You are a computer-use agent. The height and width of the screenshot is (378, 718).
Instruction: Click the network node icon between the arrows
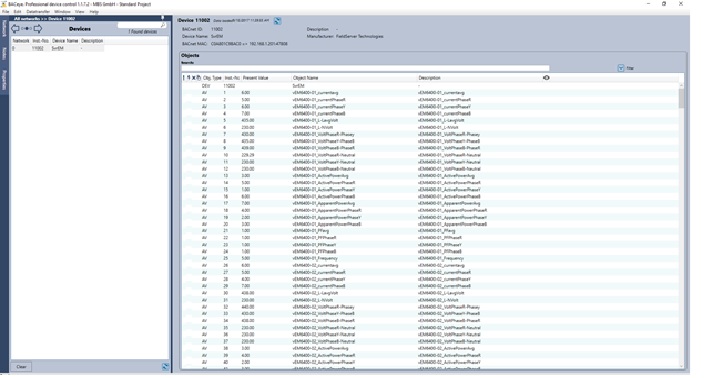[x=27, y=29]
